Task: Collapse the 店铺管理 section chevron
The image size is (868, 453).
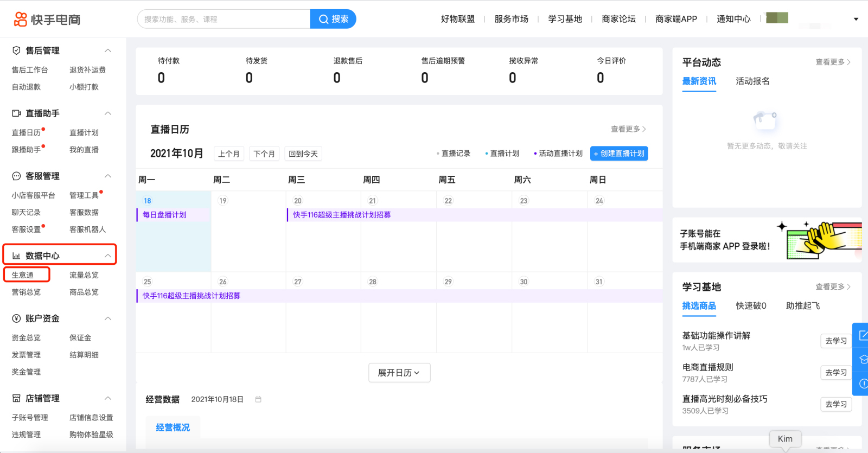Action: tap(108, 398)
